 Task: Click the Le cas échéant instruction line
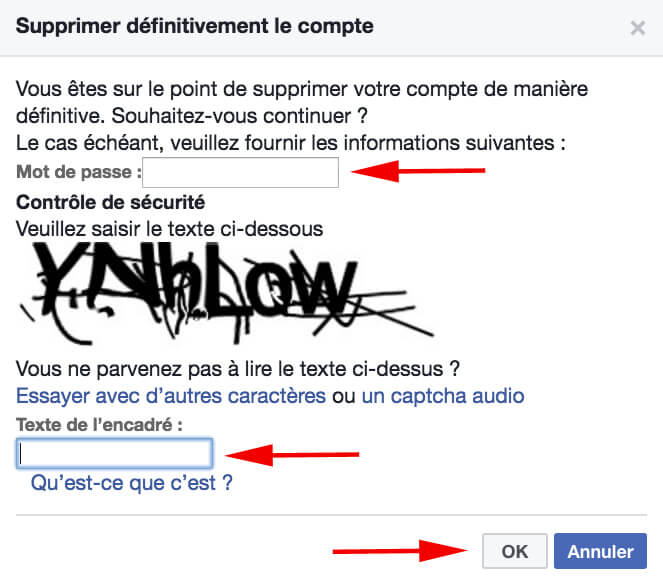coord(291,143)
